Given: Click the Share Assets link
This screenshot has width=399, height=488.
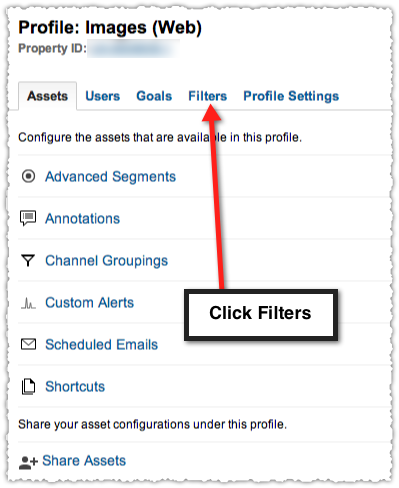Looking at the screenshot, I should [84, 461].
